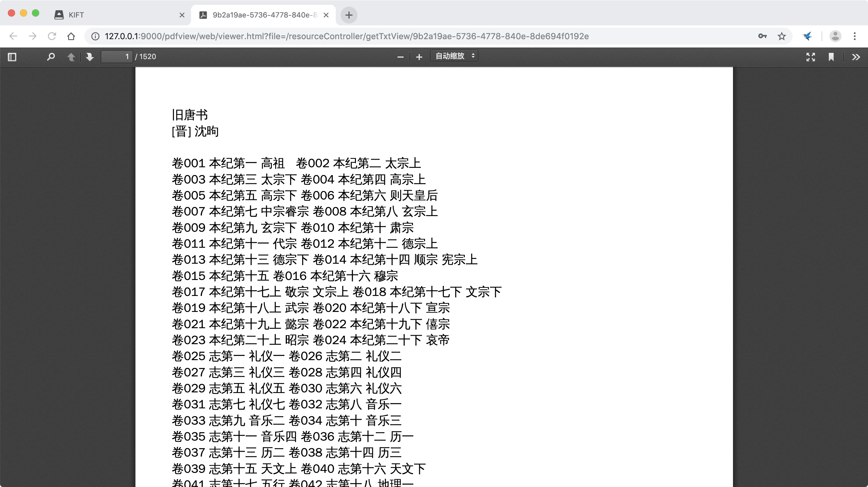Switch to presentation fullscreen mode
The image size is (868, 487).
coord(810,57)
